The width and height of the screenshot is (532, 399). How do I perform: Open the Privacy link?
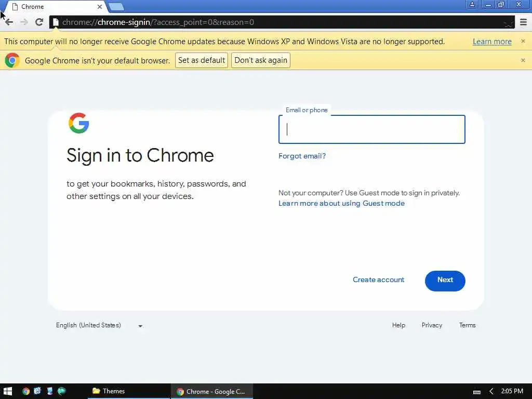[432, 325]
